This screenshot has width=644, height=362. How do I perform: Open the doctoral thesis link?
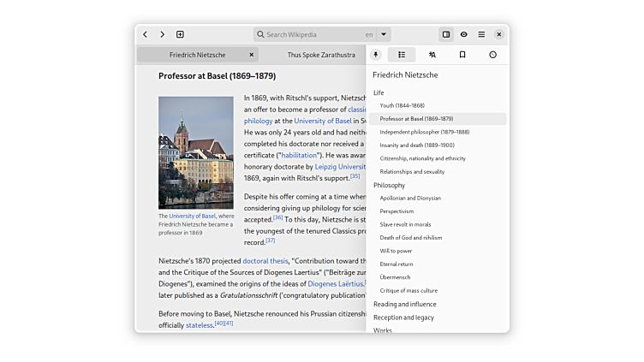tap(265, 261)
